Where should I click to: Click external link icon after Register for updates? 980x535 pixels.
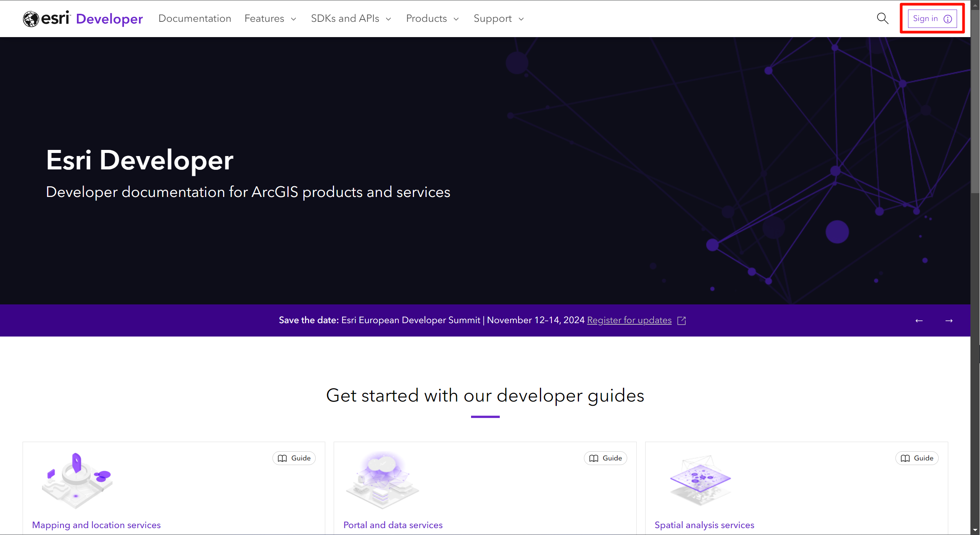click(x=682, y=320)
